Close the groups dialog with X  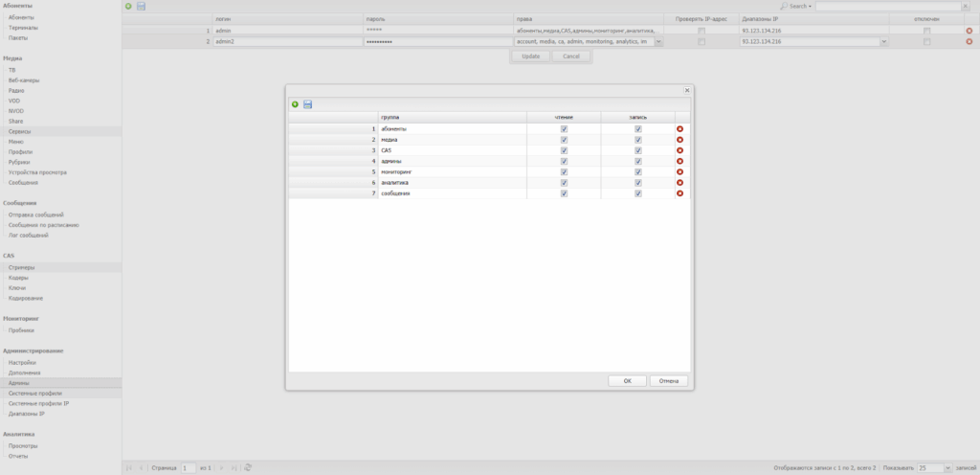click(x=686, y=89)
